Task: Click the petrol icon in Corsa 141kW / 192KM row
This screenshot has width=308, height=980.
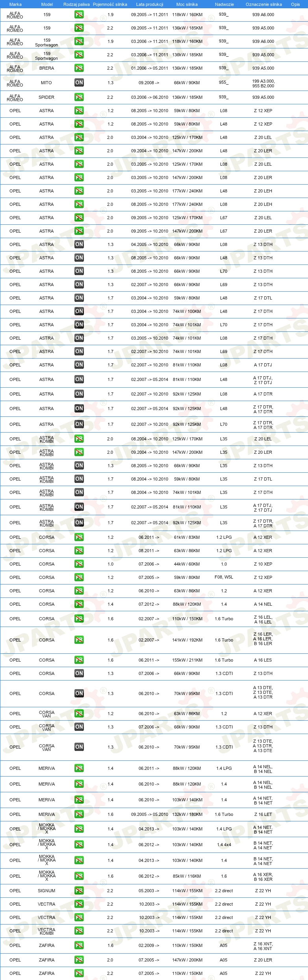Action: pyautogui.click(x=79, y=640)
